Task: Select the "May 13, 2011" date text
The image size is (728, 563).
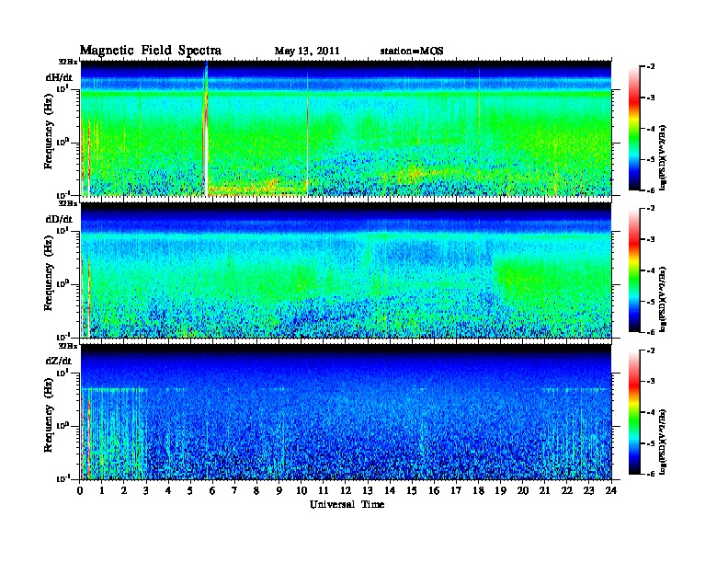Action: point(307,51)
